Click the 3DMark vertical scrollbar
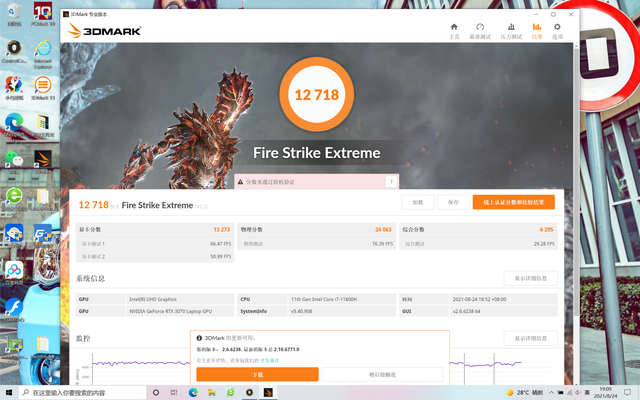 (x=576, y=180)
